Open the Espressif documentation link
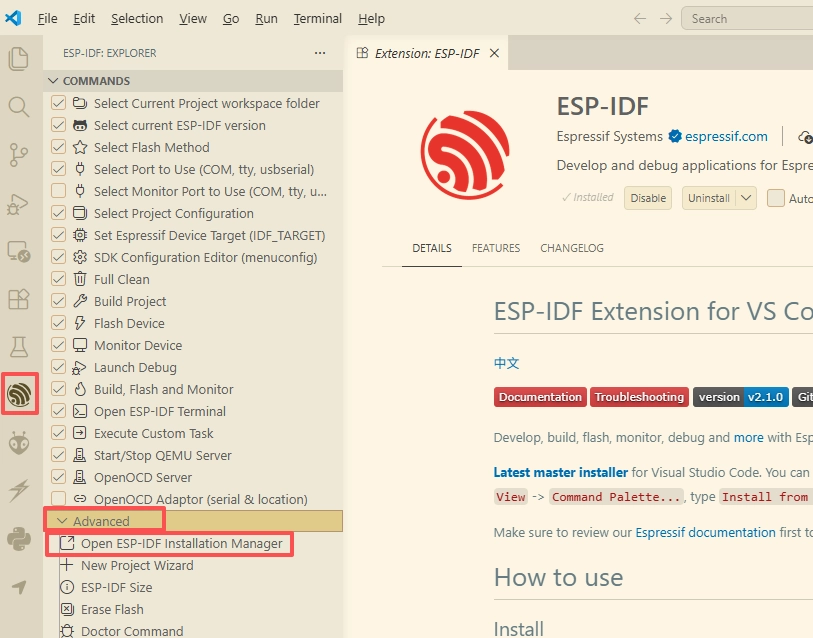813x638 pixels. pos(706,533)
